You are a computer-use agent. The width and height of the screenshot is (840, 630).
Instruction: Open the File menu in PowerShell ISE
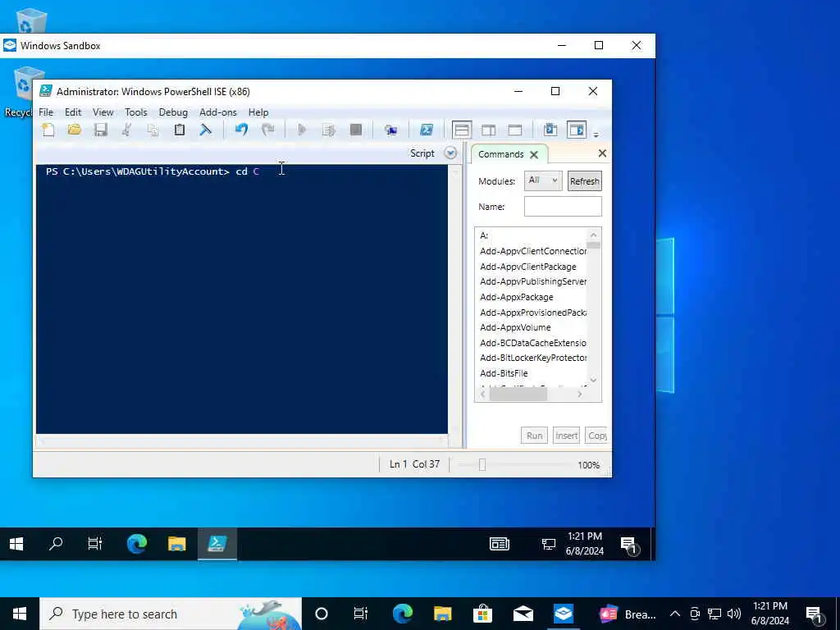[x=46, y=112]
